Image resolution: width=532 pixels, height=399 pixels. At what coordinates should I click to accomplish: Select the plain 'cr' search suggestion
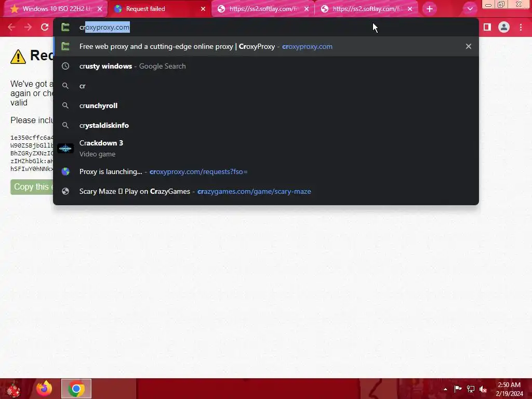point(266,86)
